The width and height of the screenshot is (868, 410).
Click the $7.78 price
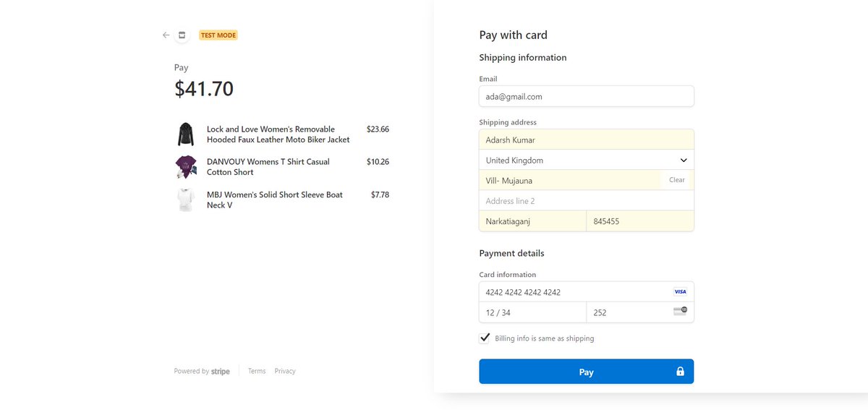tap(380, 195)
